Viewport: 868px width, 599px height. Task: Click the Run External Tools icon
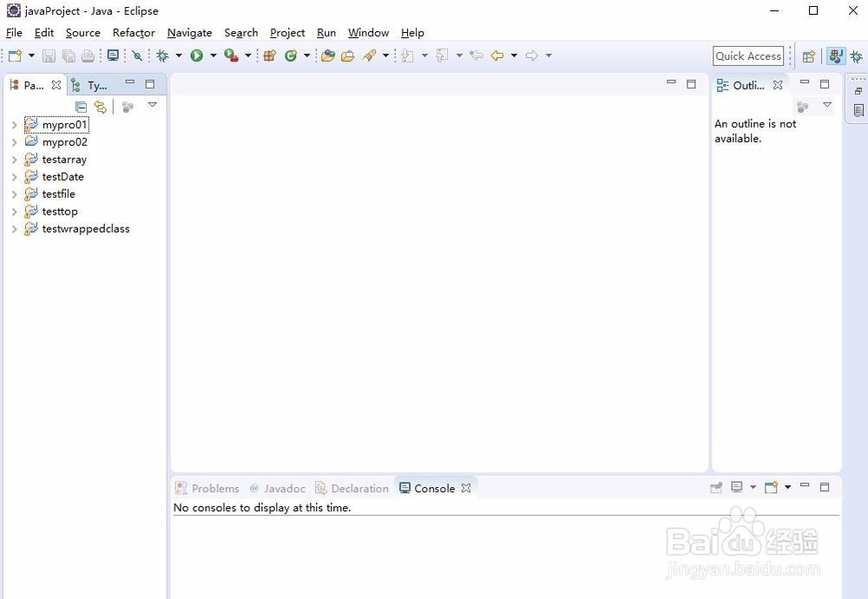(232, 56)
